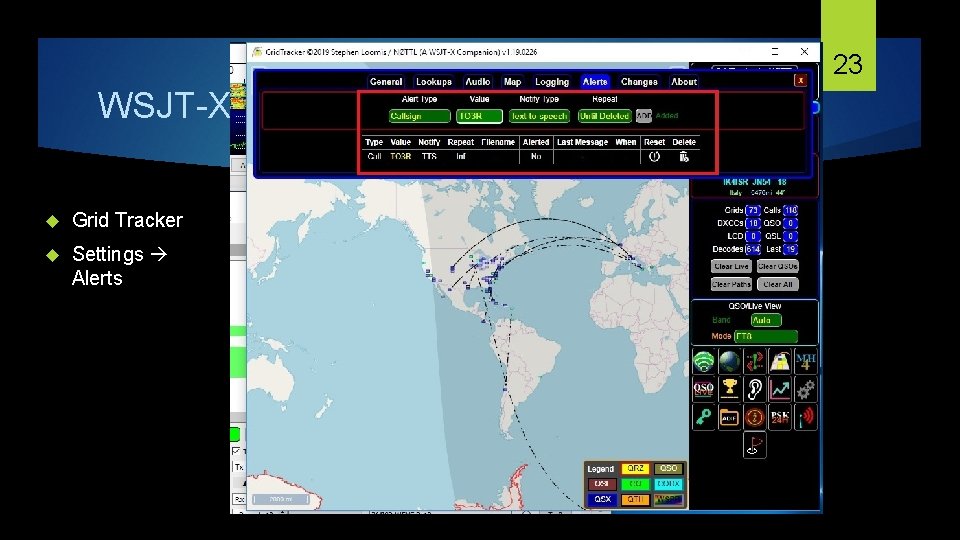The height and width of the screenshot is (540, 960).
Task: Delete the TO3R alert with trash icon
Action: 684,157
